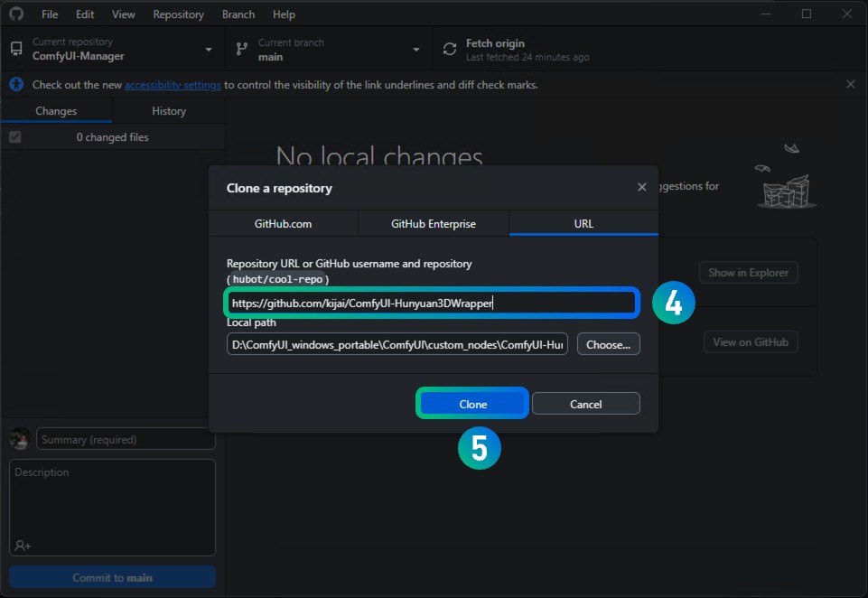Click the Fetch origin button text
This screenshot has width=868, height=598.
495,43
